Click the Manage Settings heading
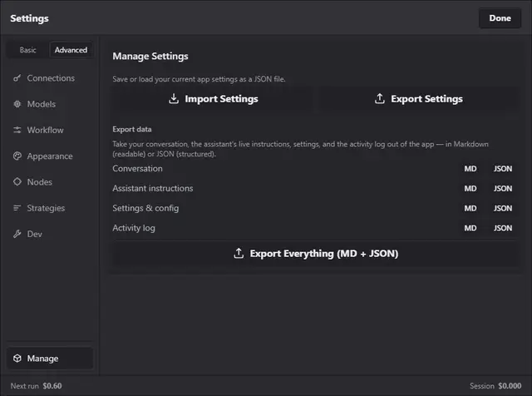Screen dimensions: 532x396 pos(150,56)
